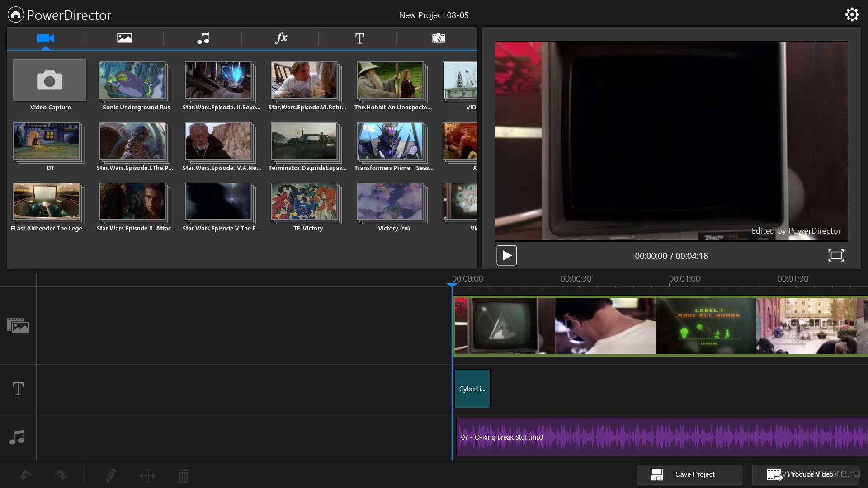
Task: Delete selected clip with trash icon
Action: click(x=183, y=475)
